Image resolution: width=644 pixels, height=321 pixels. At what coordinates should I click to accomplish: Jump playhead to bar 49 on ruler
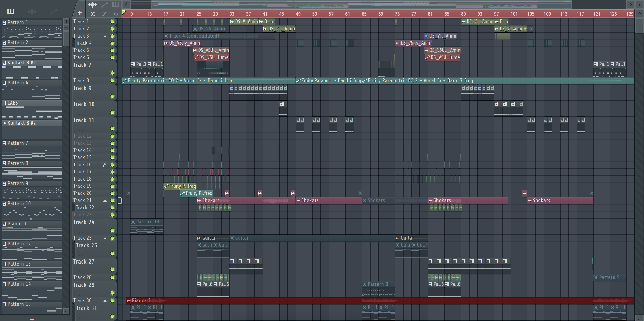pyautogui.click(x=298, y=14)
